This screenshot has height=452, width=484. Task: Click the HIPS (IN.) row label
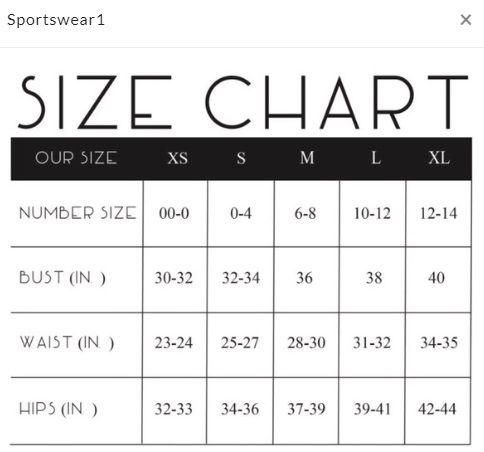coord(58,409)
